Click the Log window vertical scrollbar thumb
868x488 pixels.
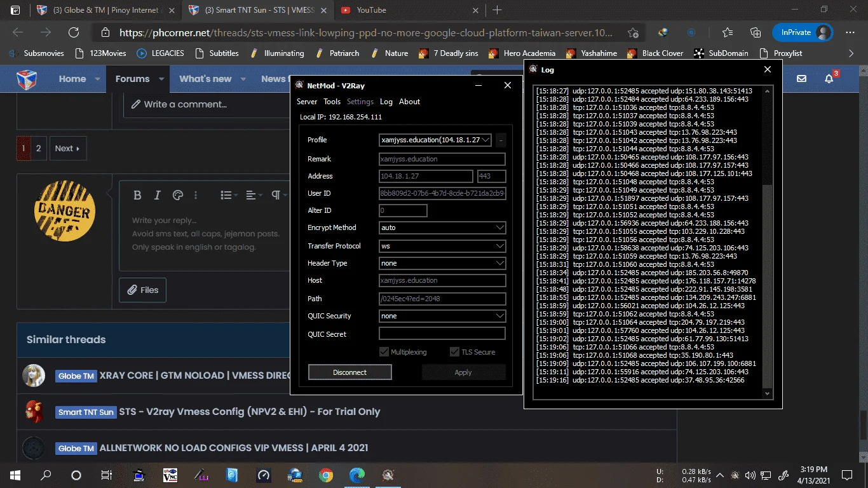coord(768,286)
